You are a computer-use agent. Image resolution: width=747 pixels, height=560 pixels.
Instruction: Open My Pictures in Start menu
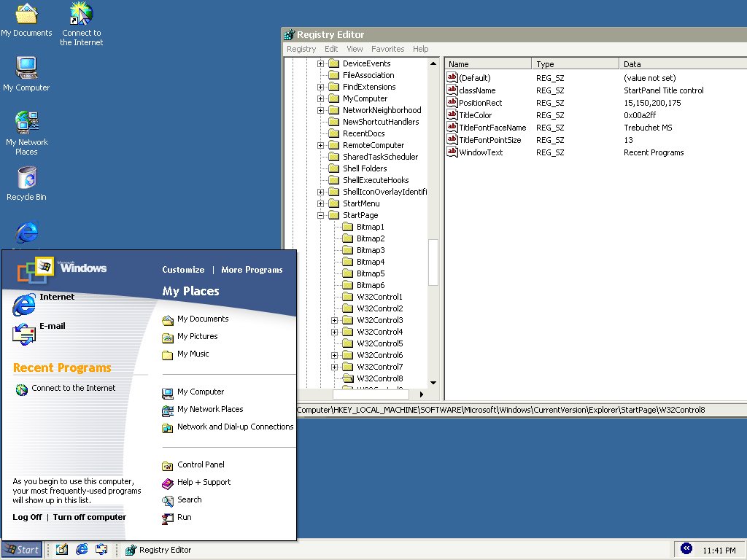(190, 337)
